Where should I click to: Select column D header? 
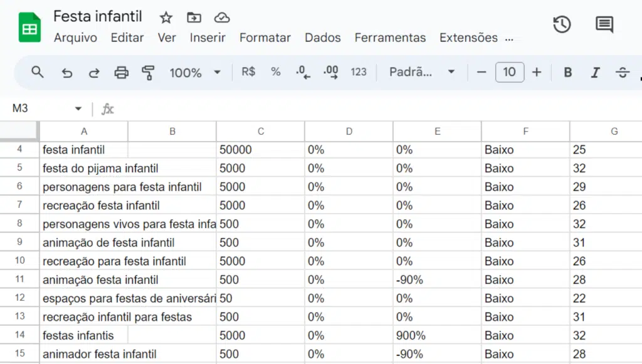349,132
